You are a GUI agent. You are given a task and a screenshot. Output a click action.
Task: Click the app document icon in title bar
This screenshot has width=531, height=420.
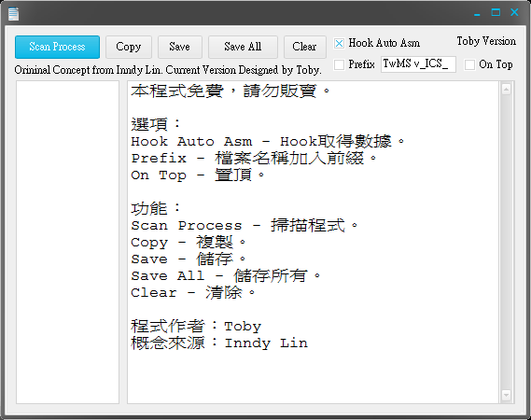[14, 14]
